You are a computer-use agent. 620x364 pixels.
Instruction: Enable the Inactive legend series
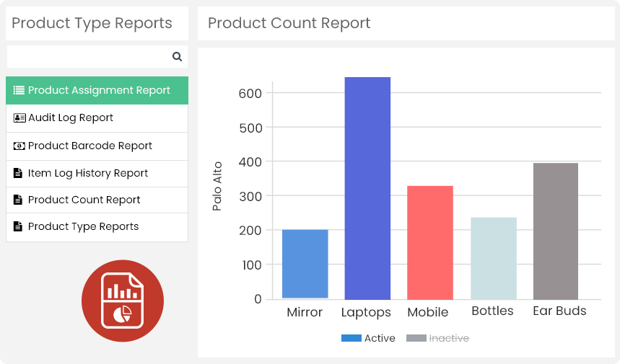coord(448,338)
